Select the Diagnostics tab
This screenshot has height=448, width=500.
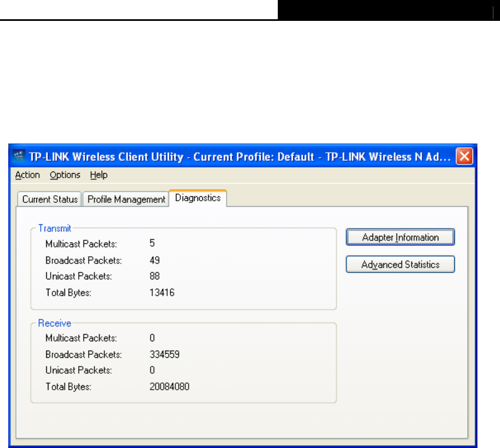click(197, 198)
